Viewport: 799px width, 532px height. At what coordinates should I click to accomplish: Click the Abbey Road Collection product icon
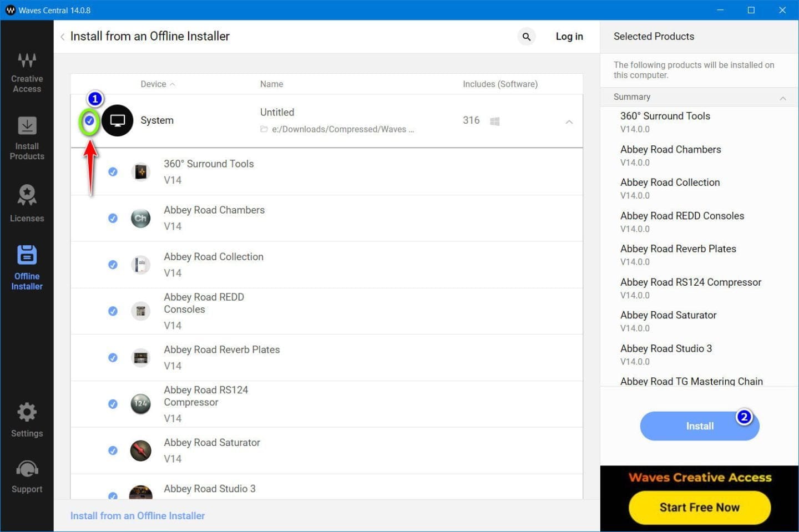pos(141,265)
